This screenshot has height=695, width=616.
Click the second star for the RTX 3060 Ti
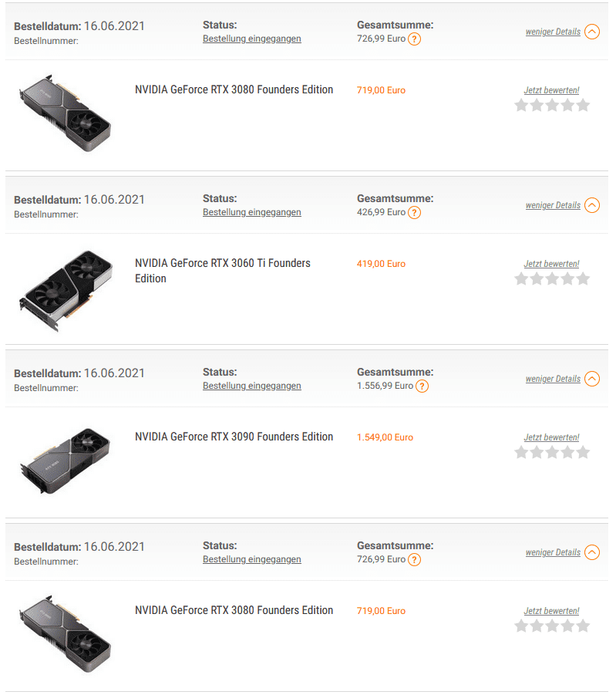pyautogui.click(x=537, y=278)
